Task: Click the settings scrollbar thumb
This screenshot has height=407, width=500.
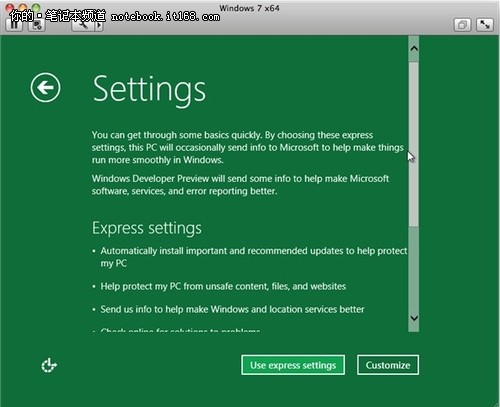Action: [x=414, y=144]
